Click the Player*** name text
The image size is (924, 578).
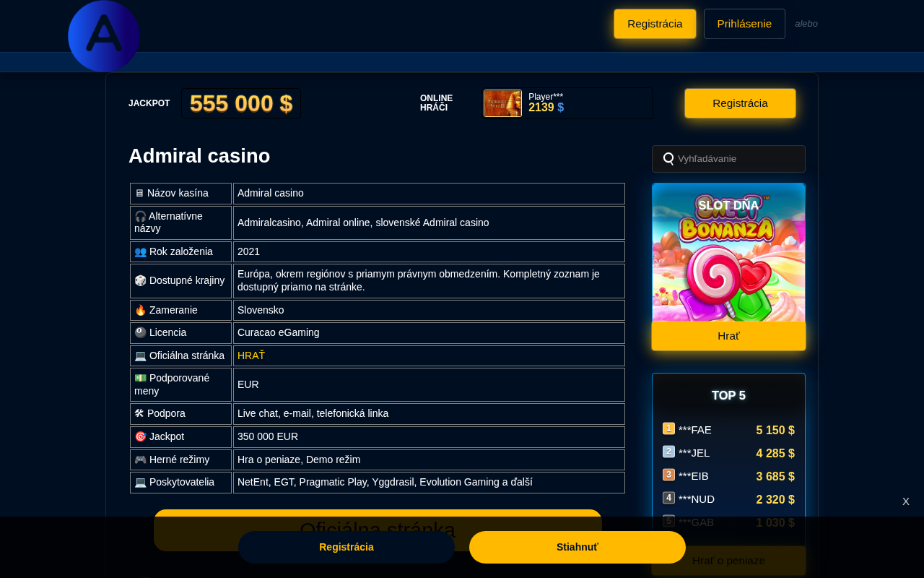tap(546, 97)
